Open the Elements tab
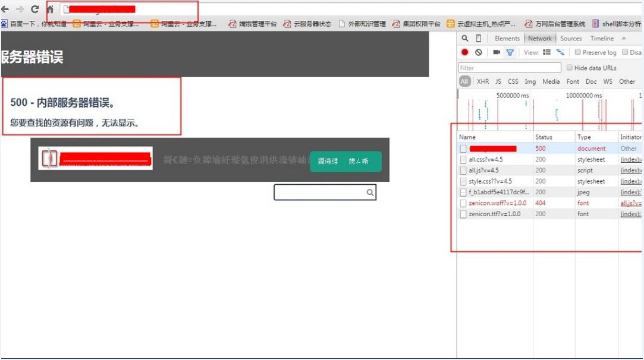Screen dimensions: 644x360 click(507, 39)
